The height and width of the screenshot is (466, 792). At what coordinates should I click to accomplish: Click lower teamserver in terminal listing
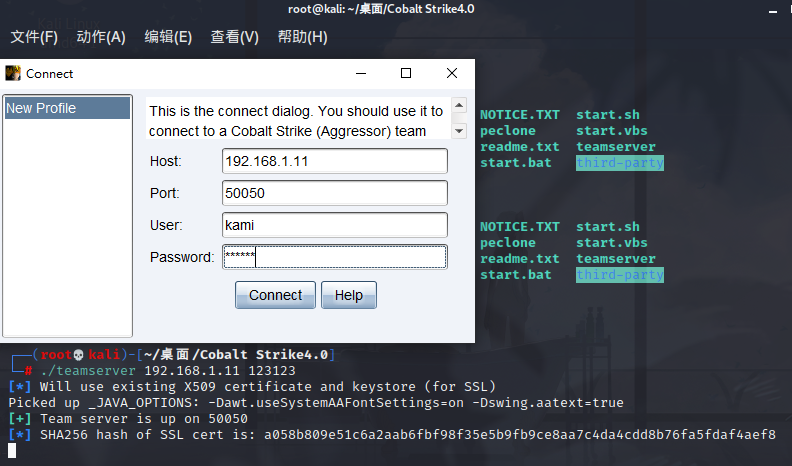click(616, 259)
